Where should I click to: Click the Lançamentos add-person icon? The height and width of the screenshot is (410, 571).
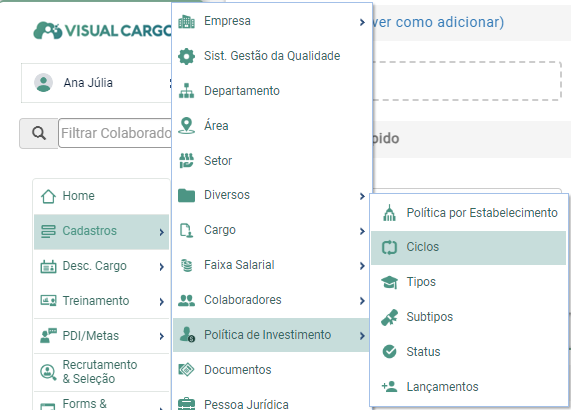point(389,386)
